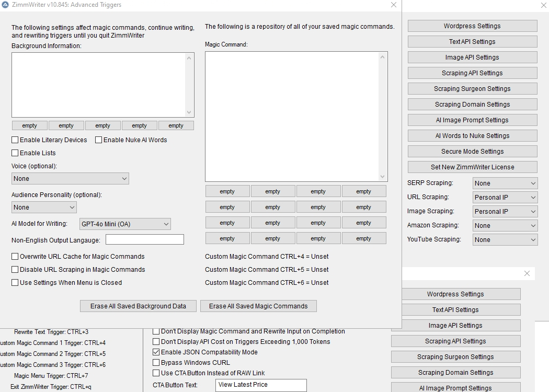Toggle Enable Nuke AI Words
Screen dimensions: 549x392
point(99,140)
